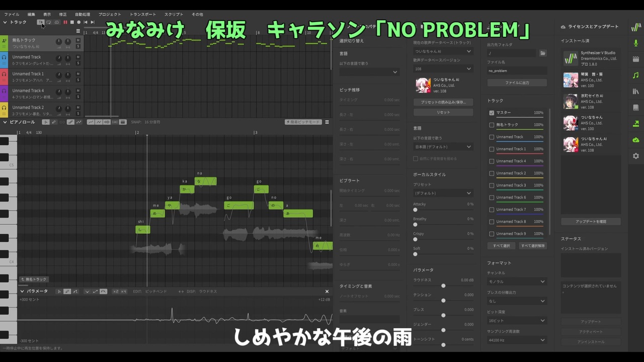
Task: Open the 日本語 (デフォルト) language dropdown
Action: point(443,147)
